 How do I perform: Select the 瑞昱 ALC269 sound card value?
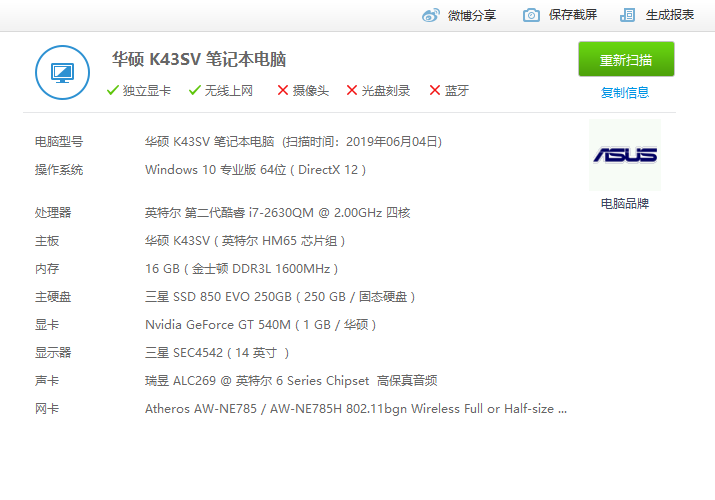tap(291, 381)
